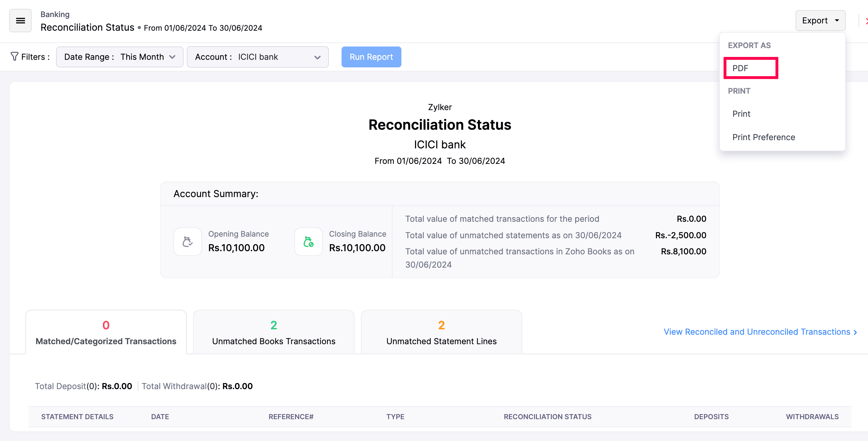Open Print Preference menu option
This screenshot has width=868, height=441.
point(764,137)
